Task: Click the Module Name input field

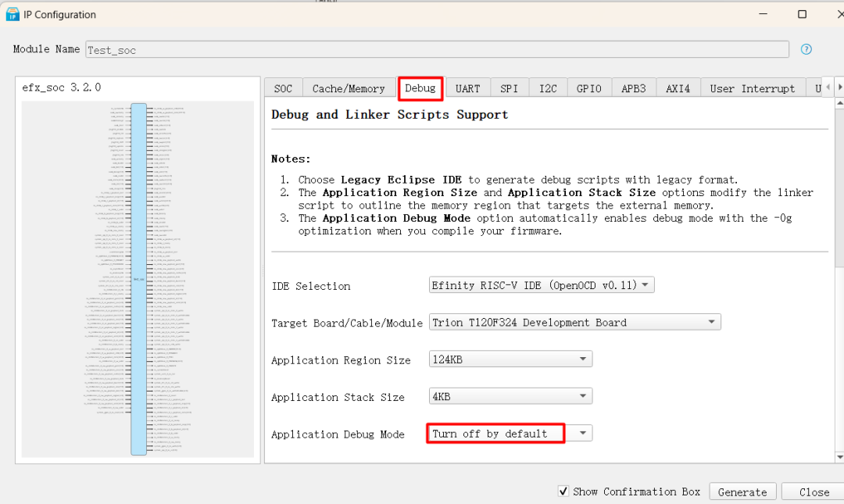Action: [436, 50]
